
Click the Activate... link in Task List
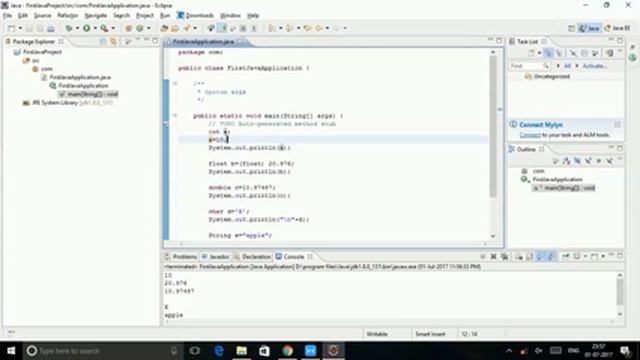(595, 66)
